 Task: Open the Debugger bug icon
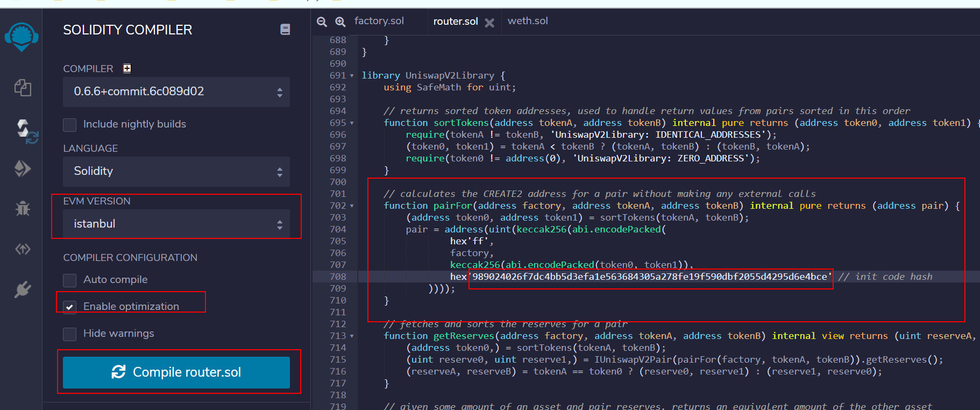click(x=23, y=208)
